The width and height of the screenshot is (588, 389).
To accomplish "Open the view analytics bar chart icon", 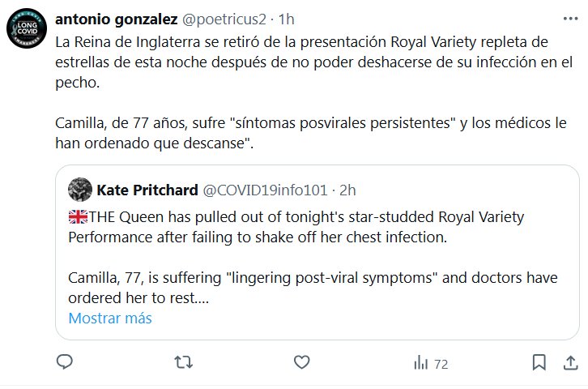I will 420,364.
